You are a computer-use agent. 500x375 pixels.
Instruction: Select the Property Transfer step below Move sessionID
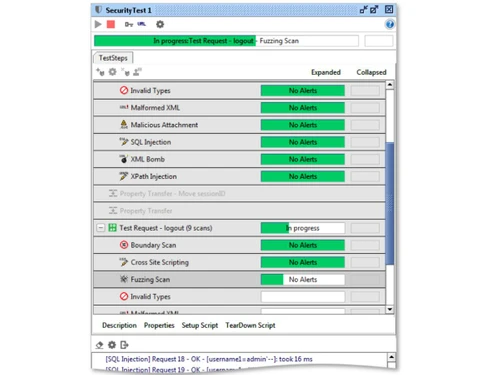pyautogui.click(x=239, y=211)
